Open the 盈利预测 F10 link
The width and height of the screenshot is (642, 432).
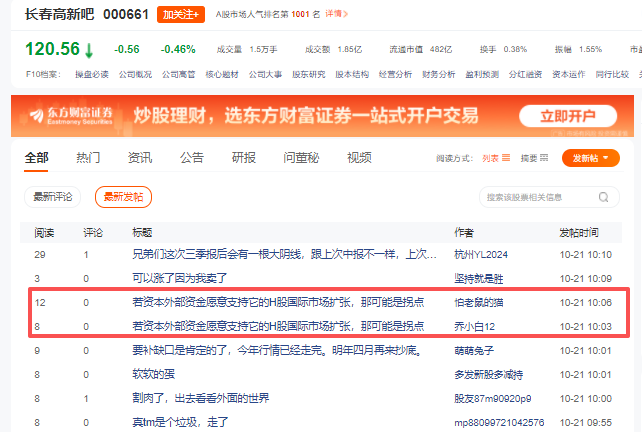(482, 75)
